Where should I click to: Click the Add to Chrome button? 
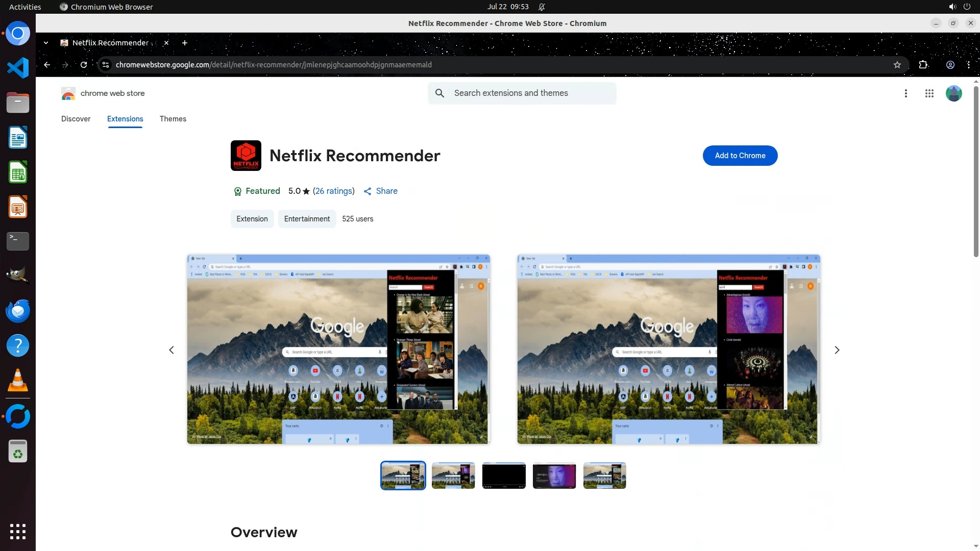[x=740, y=156]
